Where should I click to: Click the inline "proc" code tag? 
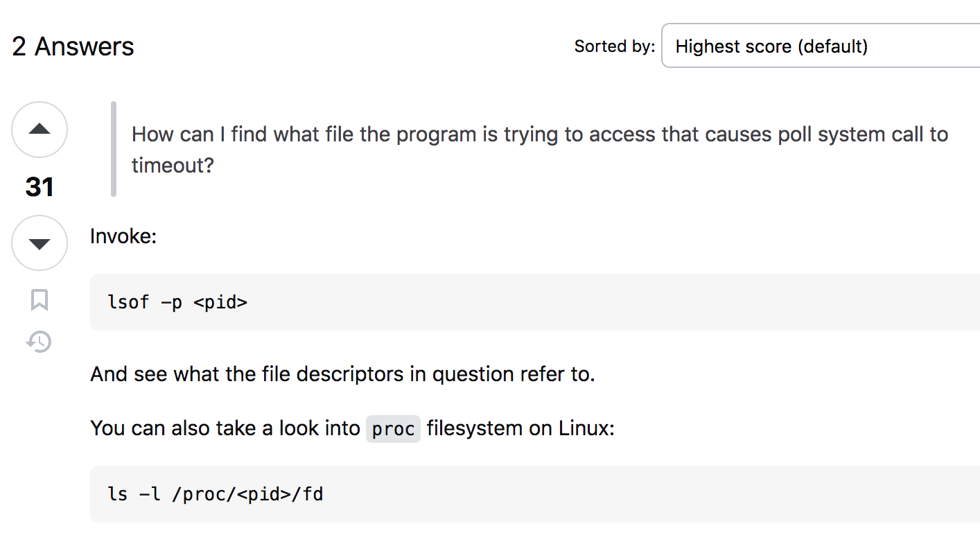pos(393,429)
